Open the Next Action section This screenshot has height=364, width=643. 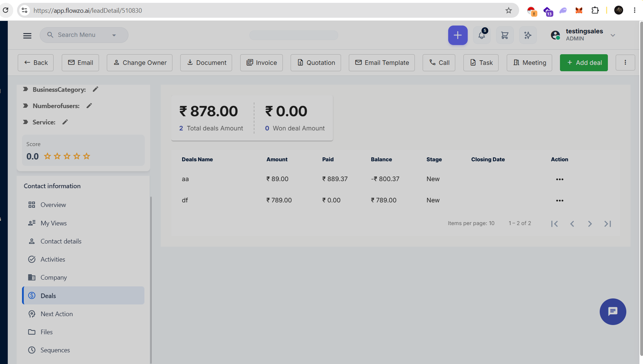pos(83,314)
